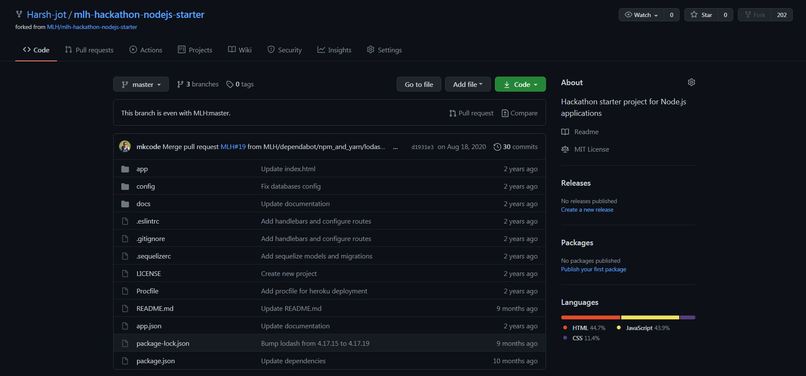
Task: Click the package.json file icon
Action: 124,361
